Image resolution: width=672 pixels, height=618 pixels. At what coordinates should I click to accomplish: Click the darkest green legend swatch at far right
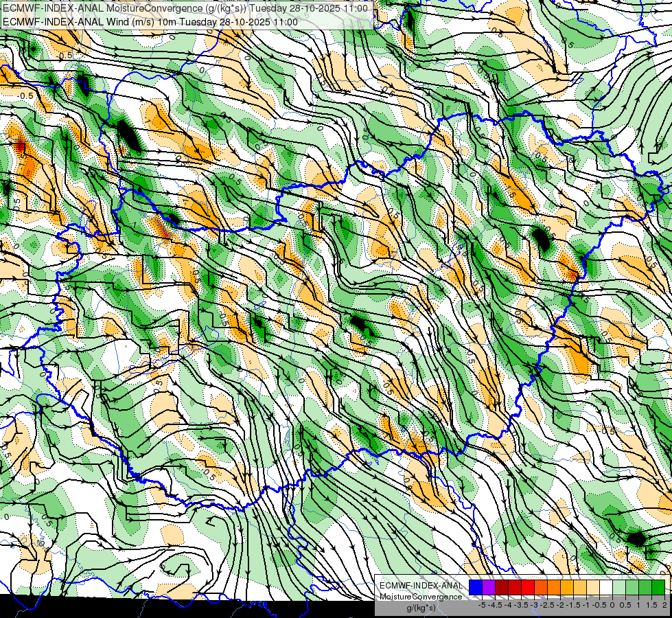point(658,587)
